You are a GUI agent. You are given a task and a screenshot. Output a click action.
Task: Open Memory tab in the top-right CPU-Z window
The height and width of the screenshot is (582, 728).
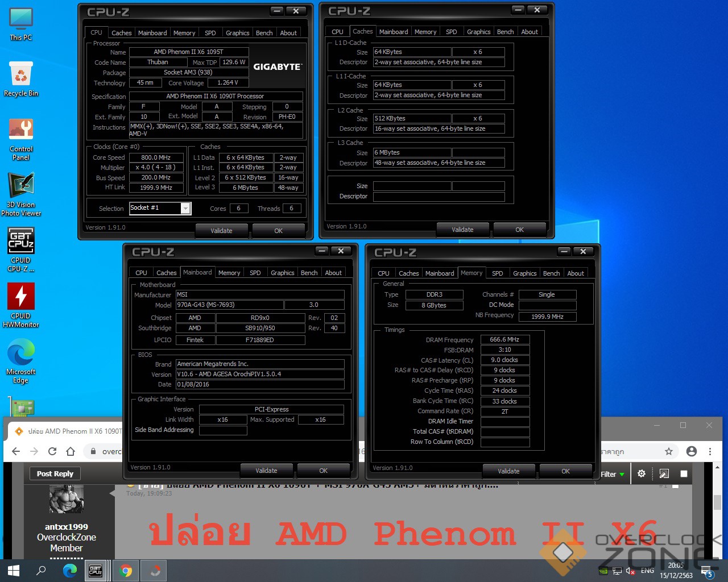[425, 32]
